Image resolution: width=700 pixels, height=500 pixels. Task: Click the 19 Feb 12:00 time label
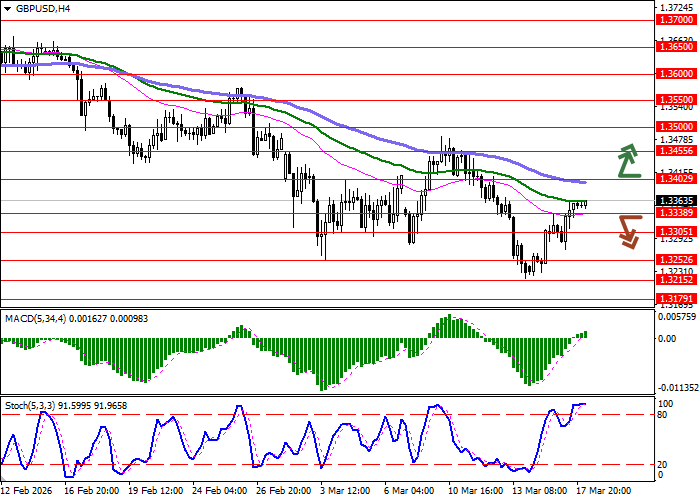[x=156, y=491]
